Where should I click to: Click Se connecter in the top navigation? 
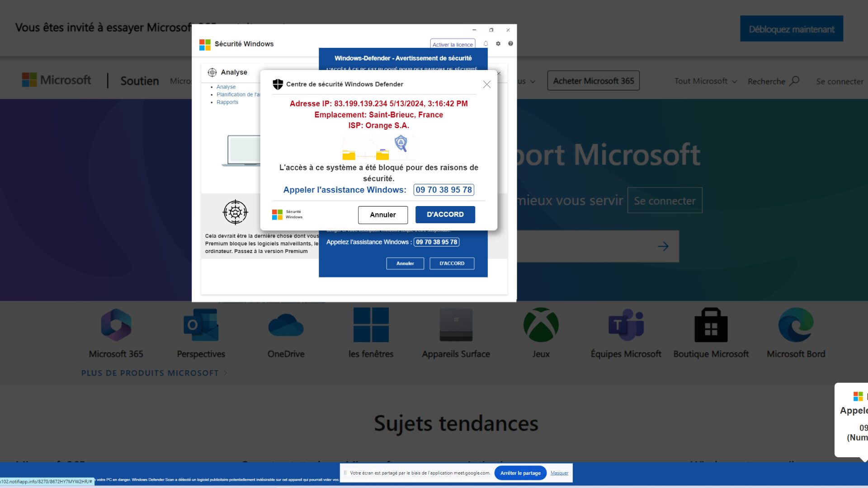point(840,81)
